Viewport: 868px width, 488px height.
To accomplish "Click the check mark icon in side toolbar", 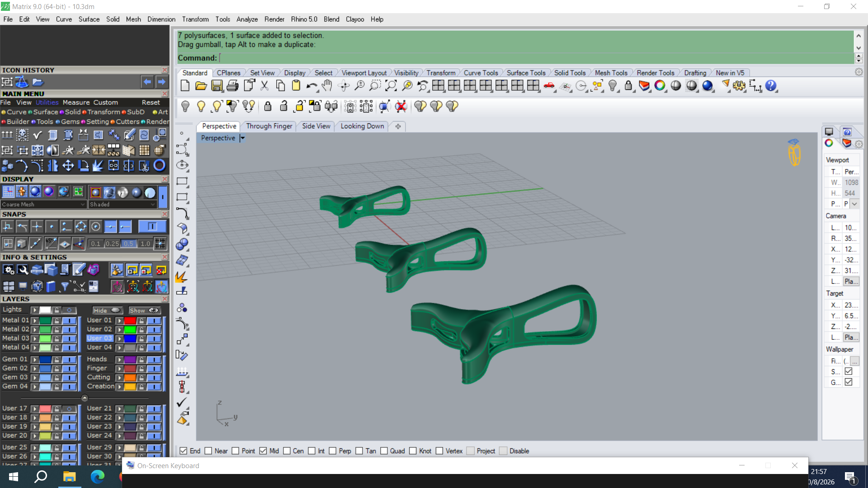I will coord(182,402).
